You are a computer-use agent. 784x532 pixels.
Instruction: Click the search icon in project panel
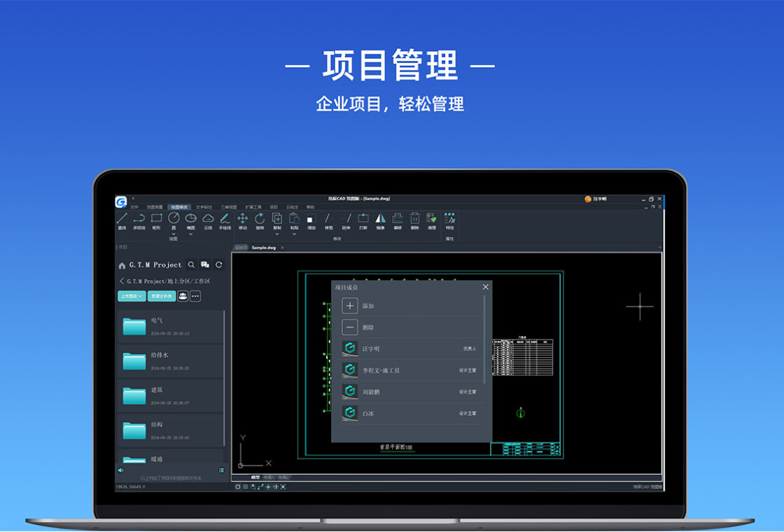coord(192,265)
